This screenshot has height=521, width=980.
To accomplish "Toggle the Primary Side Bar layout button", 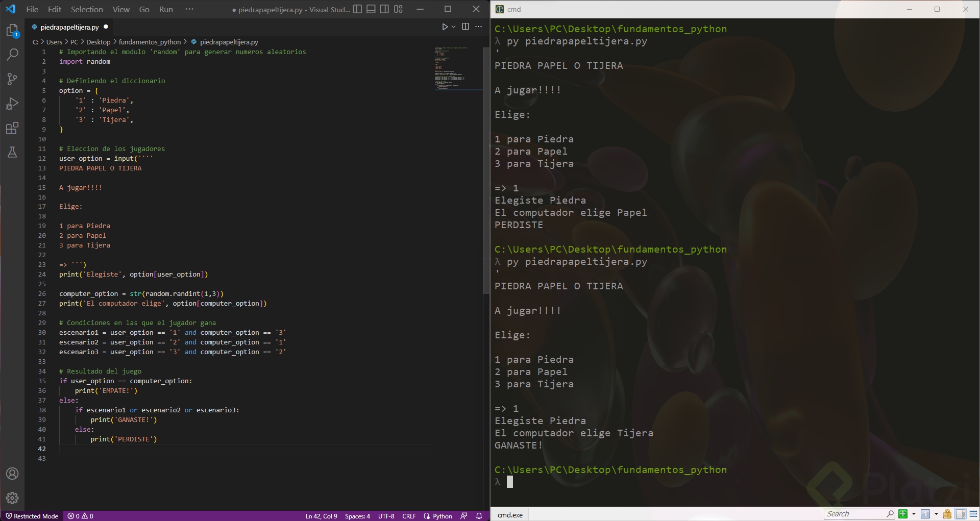I will pyautogui.click(x=357, y=9).
